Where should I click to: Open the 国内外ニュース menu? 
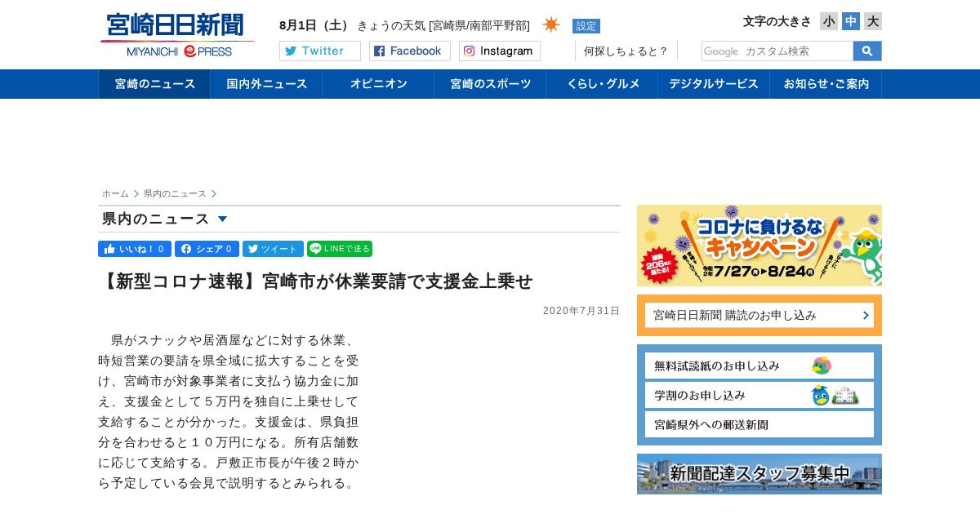[x=266, y=84]
